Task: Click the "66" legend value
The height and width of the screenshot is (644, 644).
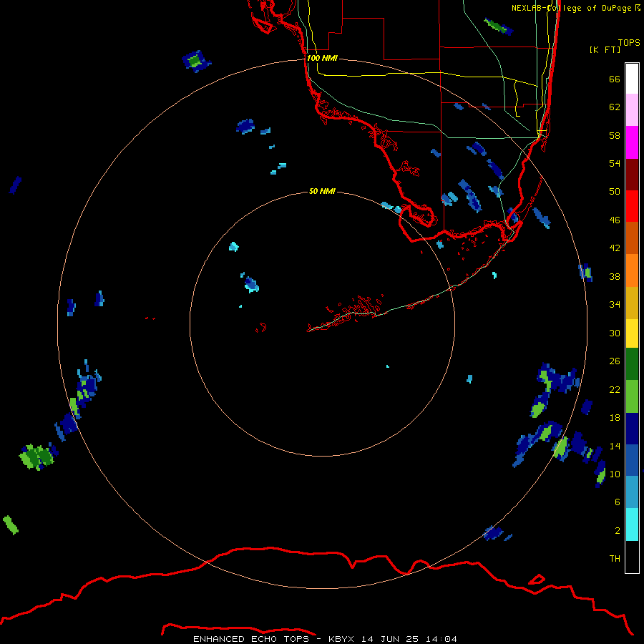Action: 615,79
